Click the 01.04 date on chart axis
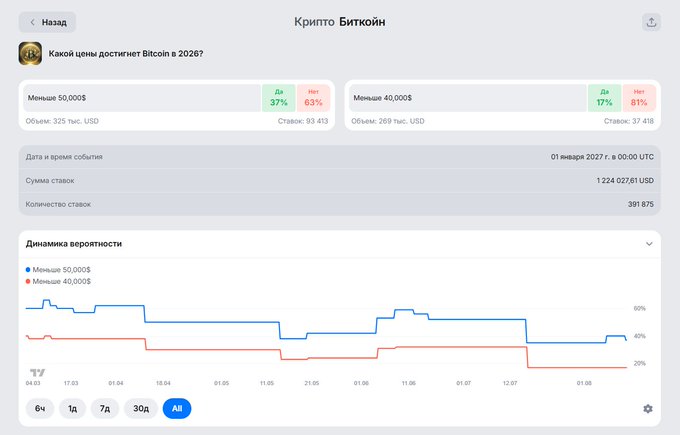The image size is (680, 435). tap(116, 383)
